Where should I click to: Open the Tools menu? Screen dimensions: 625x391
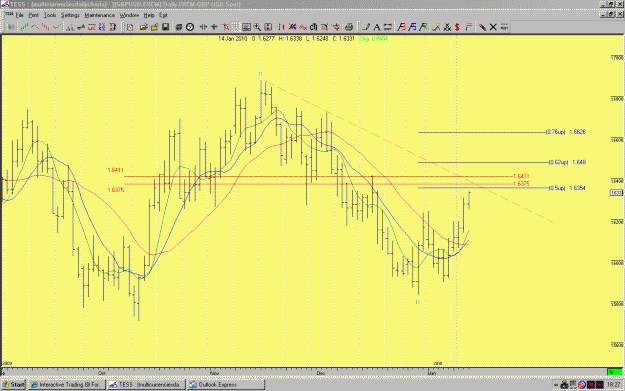50,15
